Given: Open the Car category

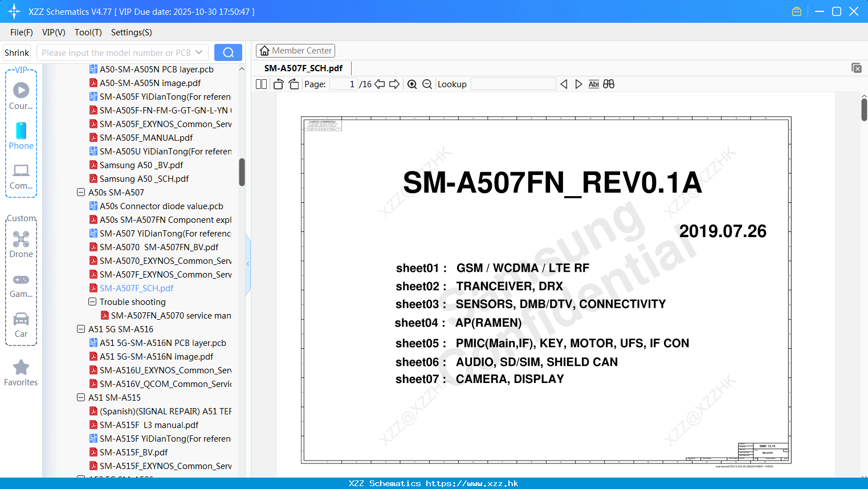Looking at the screenshot, I should (21, 325).
